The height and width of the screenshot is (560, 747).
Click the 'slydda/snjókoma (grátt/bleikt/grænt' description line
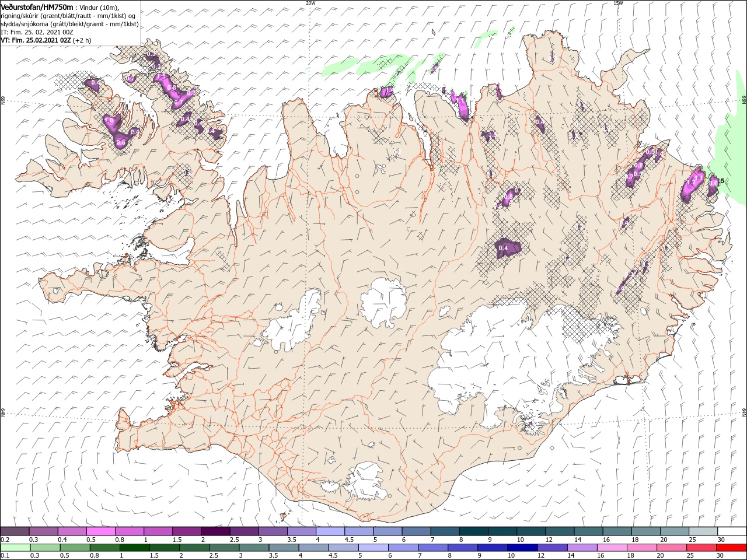click(69, 24)
